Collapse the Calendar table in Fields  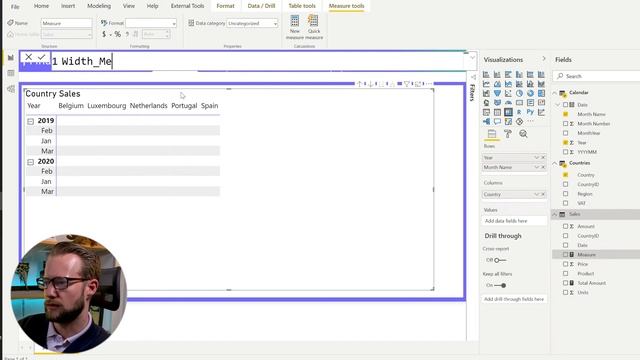pyautogui.click(x=555, y=93)
